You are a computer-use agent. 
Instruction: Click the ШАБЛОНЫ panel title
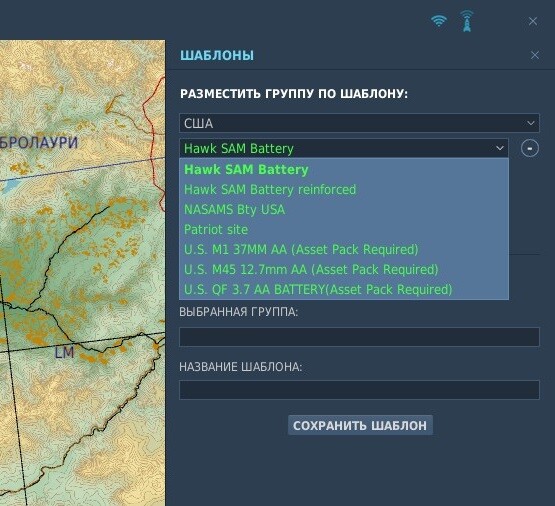pyautogui.click(x=217, y=56)
